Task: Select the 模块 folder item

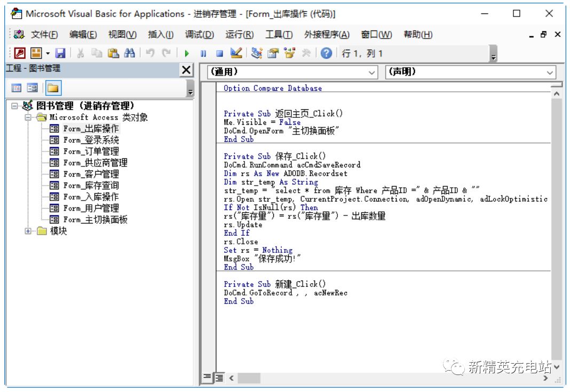Action: (58, 231)
